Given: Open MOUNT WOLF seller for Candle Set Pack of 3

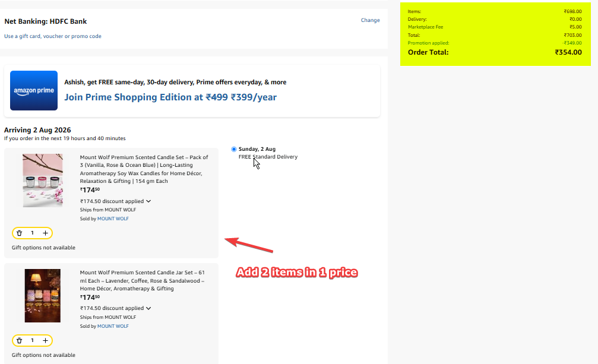Looking at the screenshot, I should point(113,219).
